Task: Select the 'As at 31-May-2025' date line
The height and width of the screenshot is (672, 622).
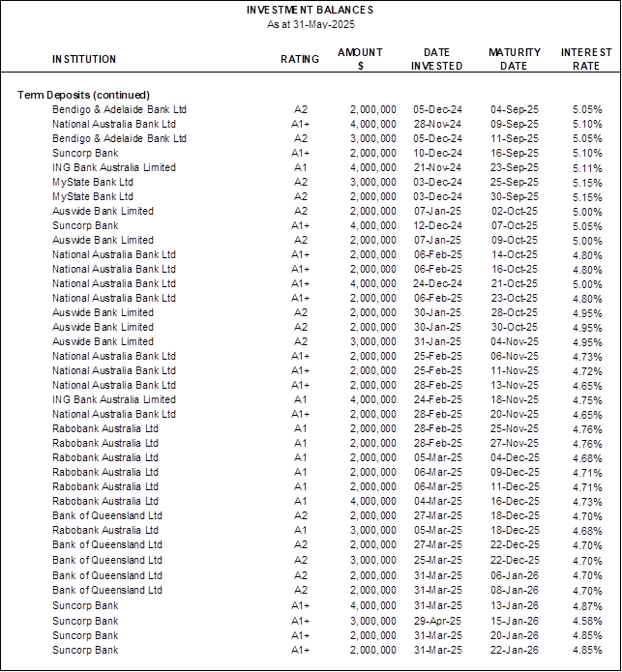Action: point(310,24)
